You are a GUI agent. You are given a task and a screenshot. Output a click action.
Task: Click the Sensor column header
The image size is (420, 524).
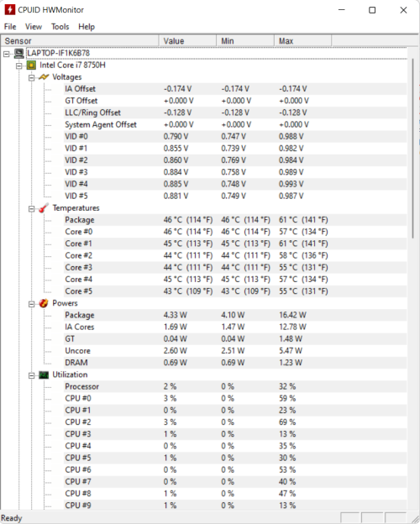pos(80,41)
